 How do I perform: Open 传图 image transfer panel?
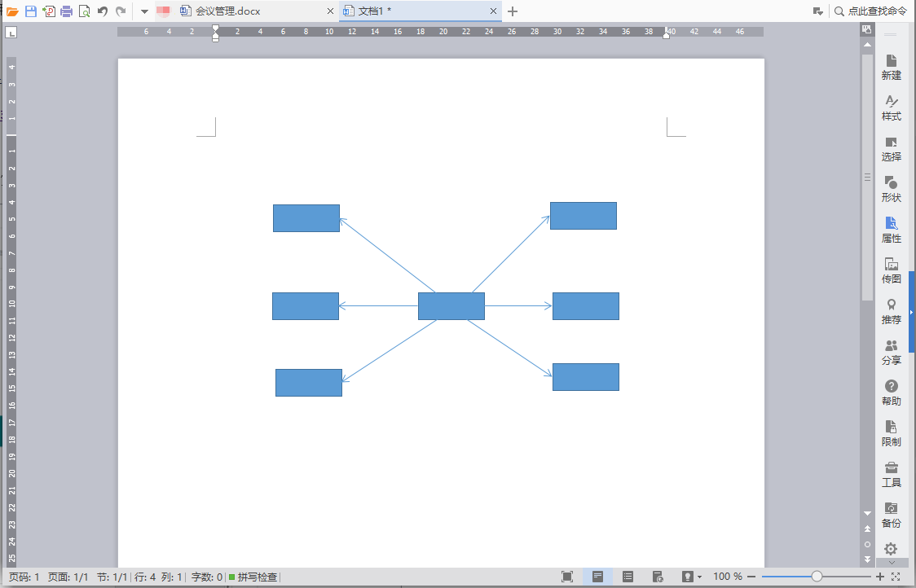click(891, 271)
